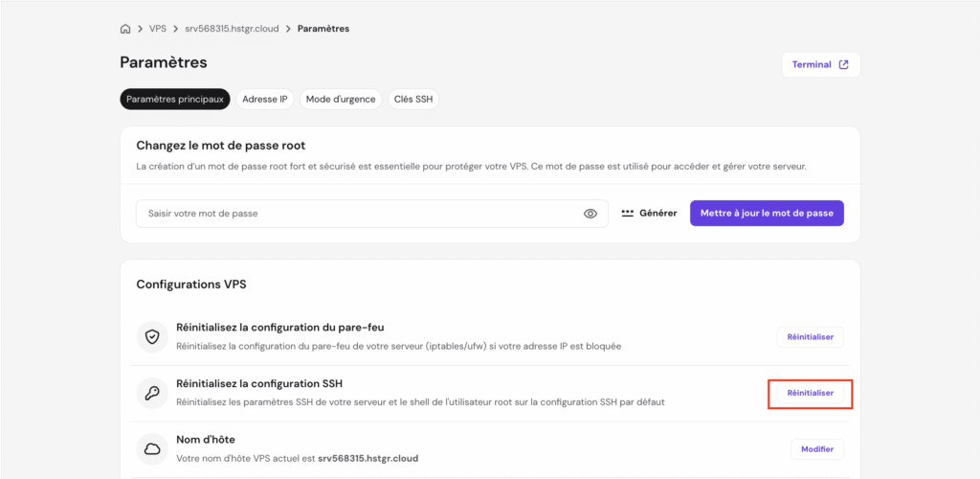Image resolution: width=980 pixels, height=479 pixels.
Task: Click the external link icon beside Terminal
Action: coord(843,65)
